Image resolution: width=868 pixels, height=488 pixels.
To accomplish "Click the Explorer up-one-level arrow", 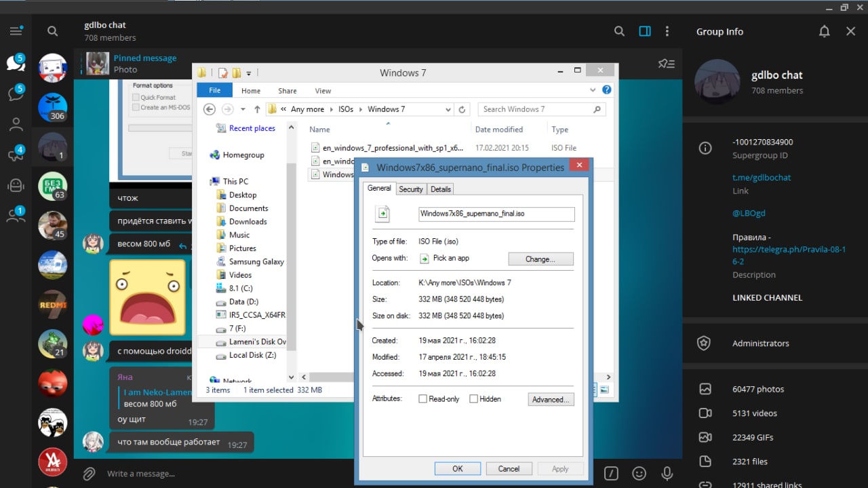I will (257, 109).
